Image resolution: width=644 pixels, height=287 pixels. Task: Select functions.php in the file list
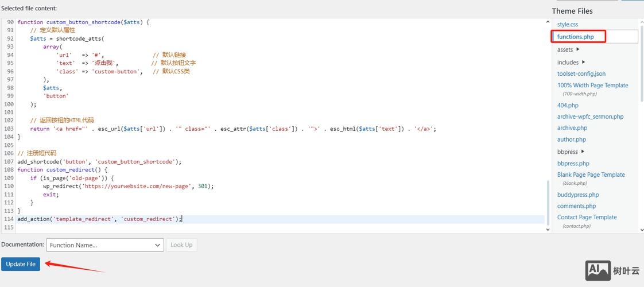tap(575, 37)
